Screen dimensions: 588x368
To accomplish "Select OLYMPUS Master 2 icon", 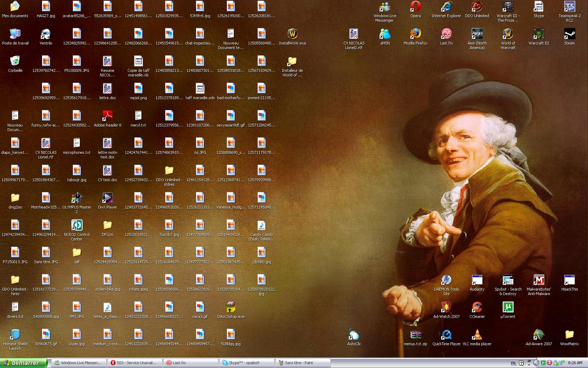I will tap(77, 203).
